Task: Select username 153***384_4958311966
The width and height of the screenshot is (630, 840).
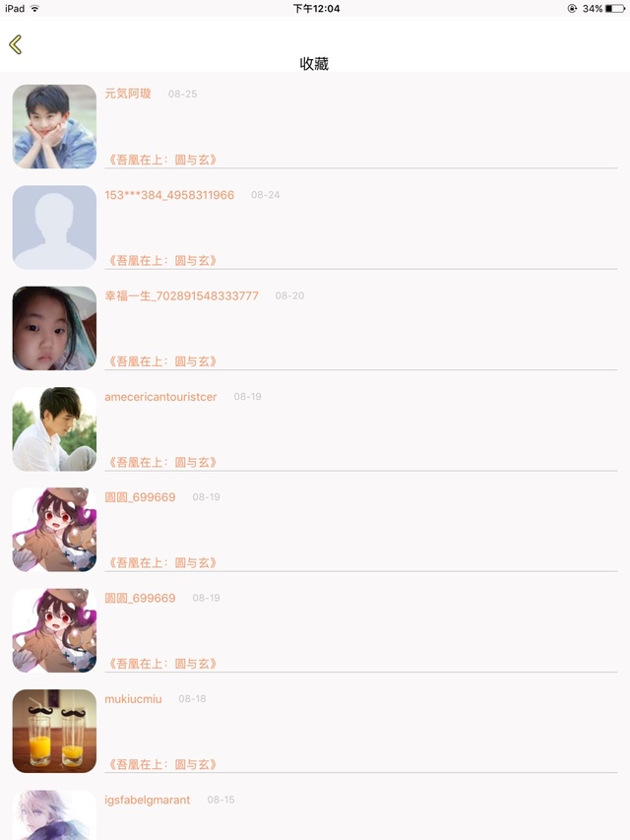Action: 169,195
